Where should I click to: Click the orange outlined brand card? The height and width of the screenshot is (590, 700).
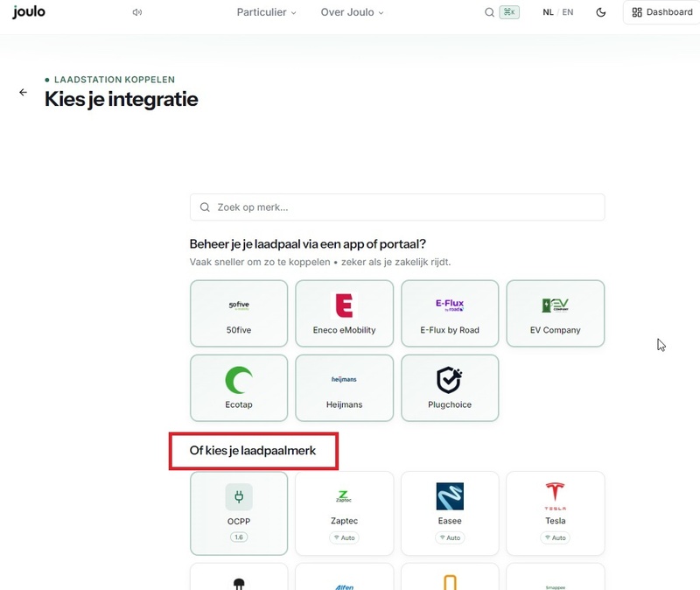pos(450,577)
